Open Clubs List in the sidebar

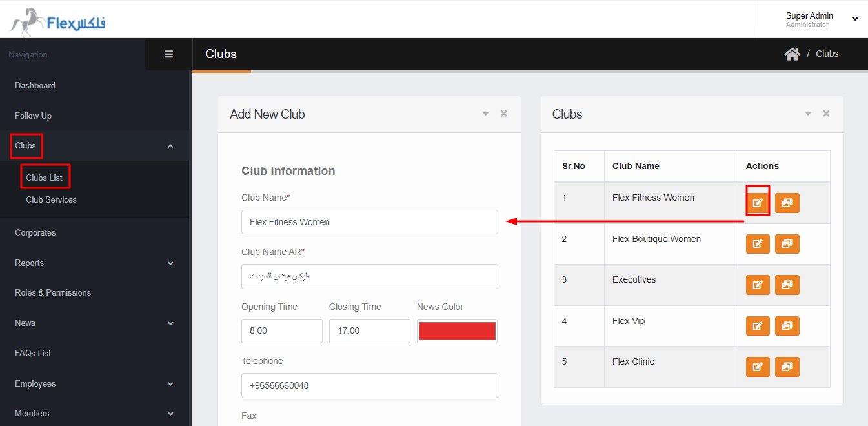point(45,177)
